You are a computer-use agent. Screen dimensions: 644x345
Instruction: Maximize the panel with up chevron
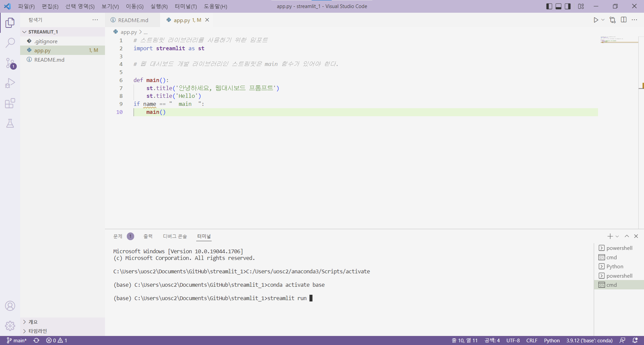pyautogui.click(x=627, y=236)
